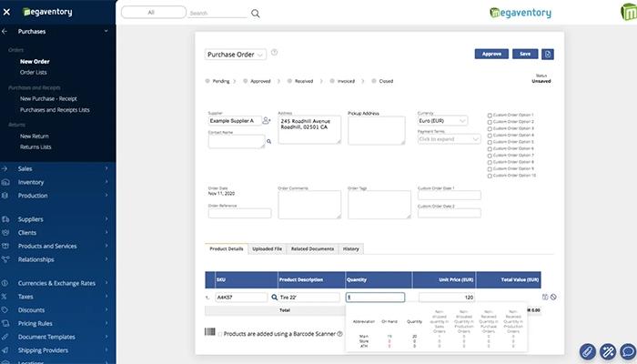Check Custom Order Option 5

(490, 142)
